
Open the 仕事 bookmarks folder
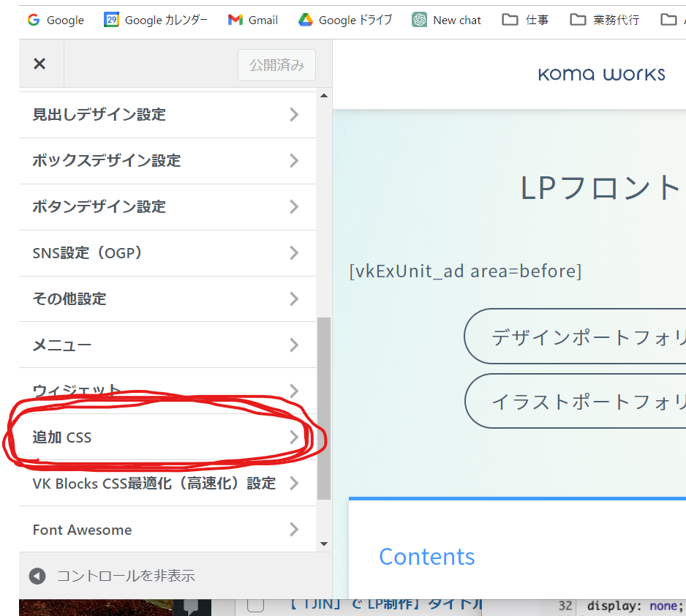click(526, 20)
